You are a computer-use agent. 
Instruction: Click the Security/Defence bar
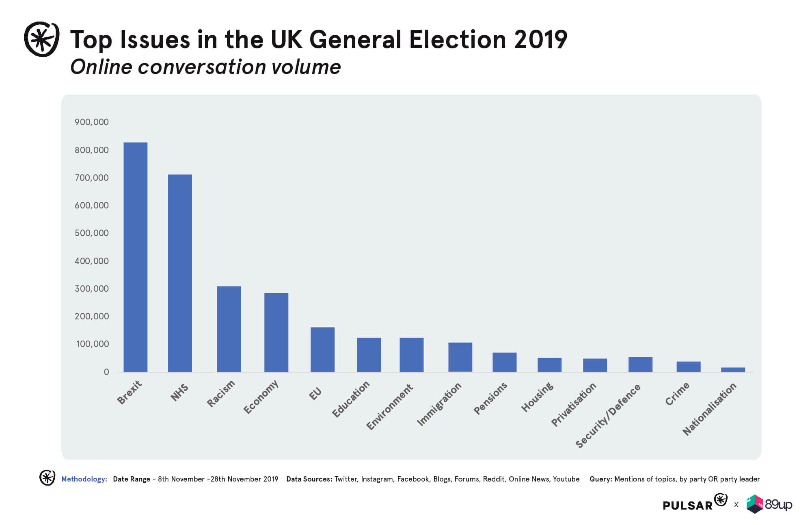(x=640, y=364)
